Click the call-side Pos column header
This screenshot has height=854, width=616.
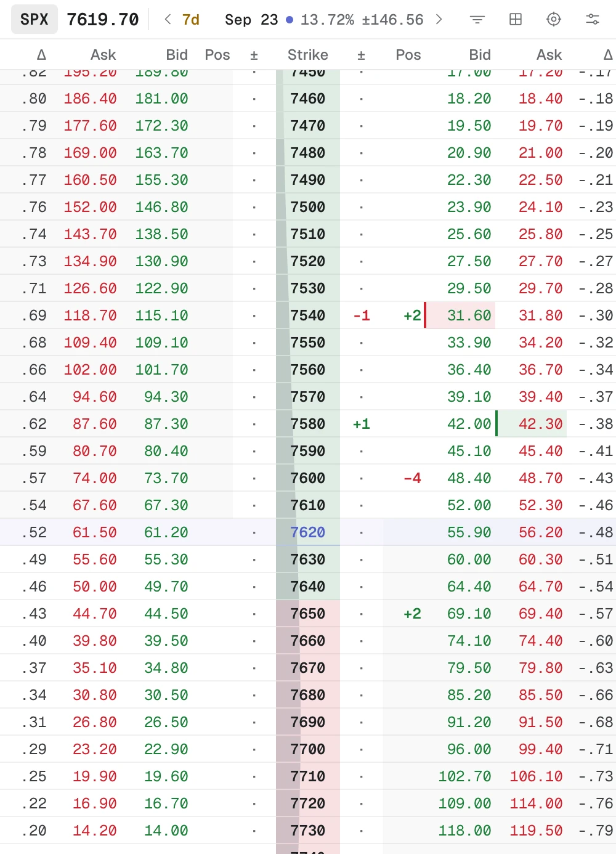point(217,55)
